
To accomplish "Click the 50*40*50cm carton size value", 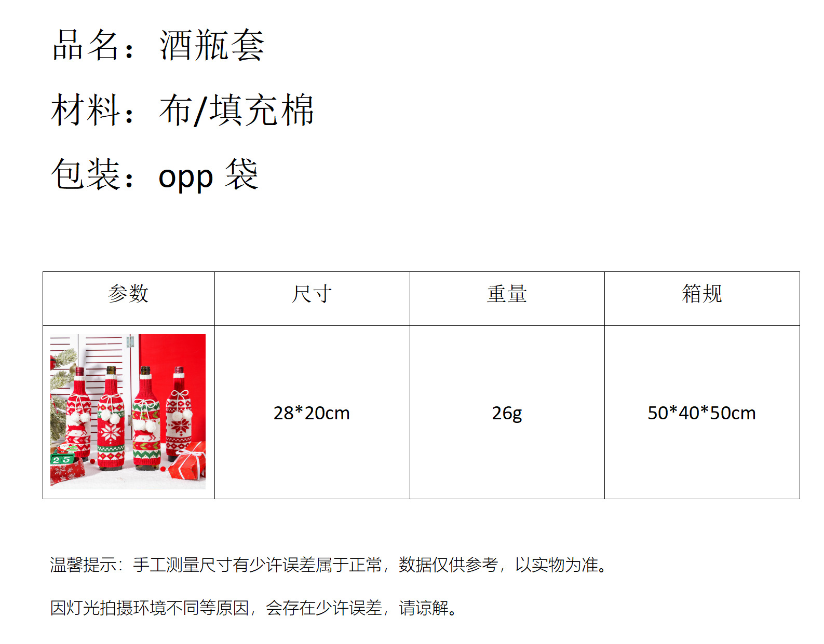I will point(702,413).
